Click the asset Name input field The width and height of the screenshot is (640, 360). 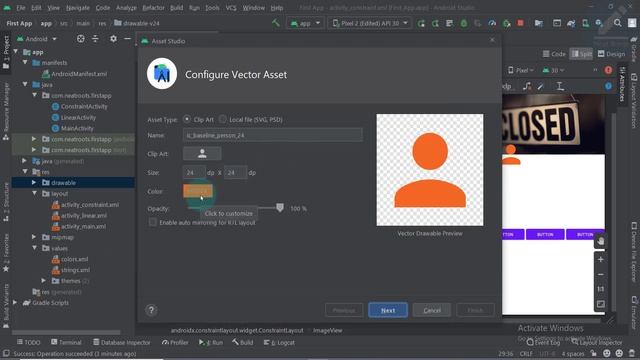tap(273, 135)
